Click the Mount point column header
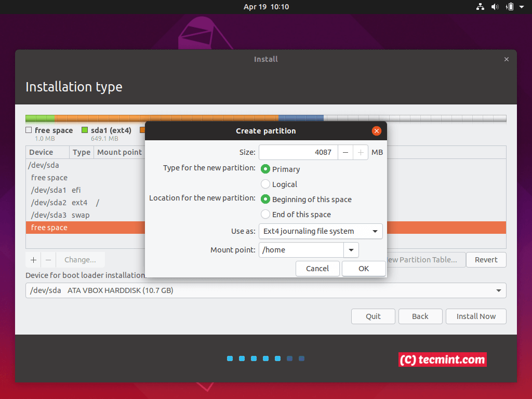 (119, 152)
